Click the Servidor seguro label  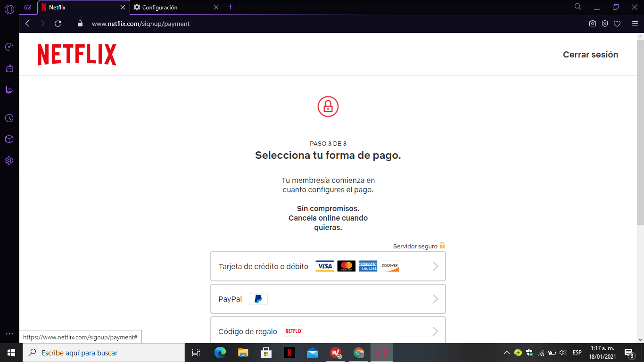[x=415, y=246]
